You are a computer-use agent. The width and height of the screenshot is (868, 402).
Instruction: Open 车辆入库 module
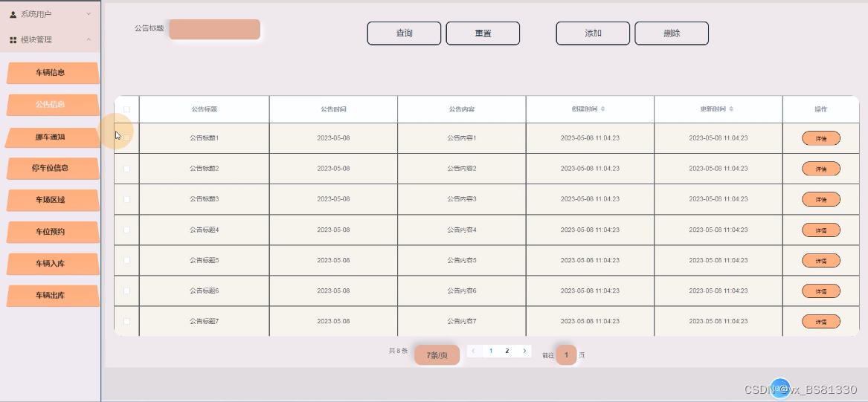click(x=53, y=264)
